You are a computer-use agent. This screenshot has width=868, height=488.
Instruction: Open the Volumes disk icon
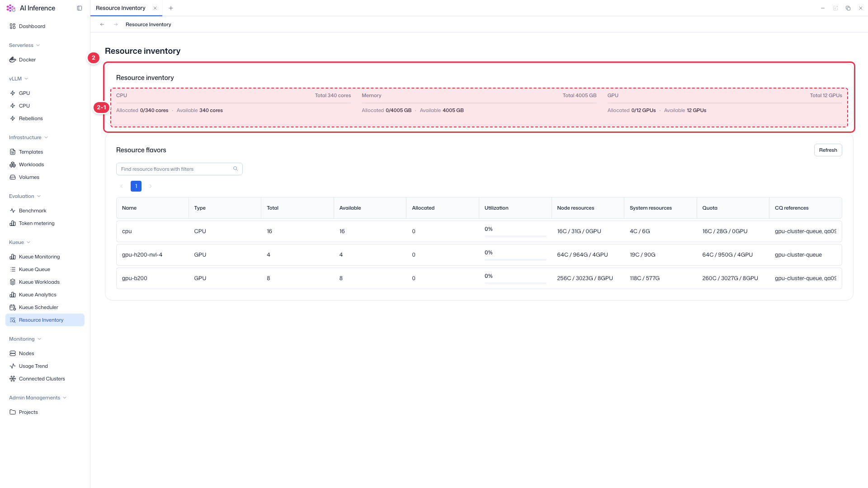(13, 177)
